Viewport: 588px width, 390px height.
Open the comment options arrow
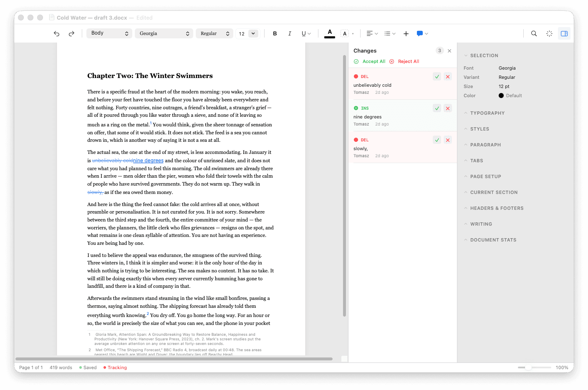point(426,34)
